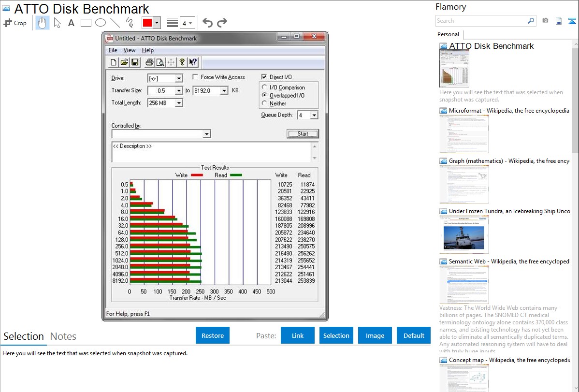
Task: Click the About question mark icon
Action: [x=182, y=62]
